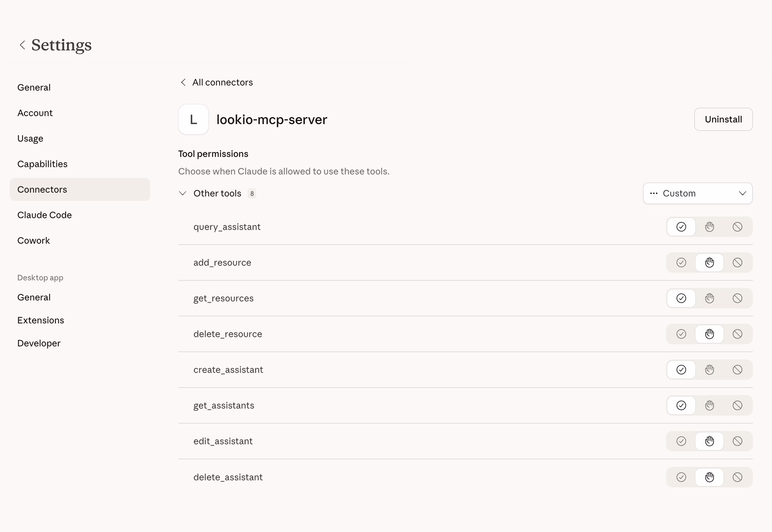Viewport: 772px width, 532px height.
Task: Toggle delete_assistant to always allow
Action: click(x=681, y=477)
